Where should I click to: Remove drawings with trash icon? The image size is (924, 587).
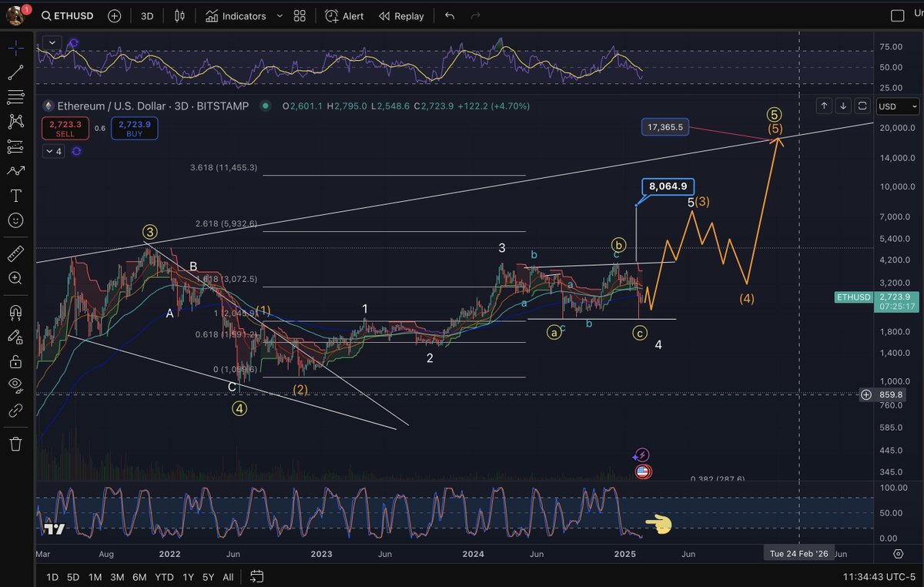pyautogui.click(x=15, y=444)
